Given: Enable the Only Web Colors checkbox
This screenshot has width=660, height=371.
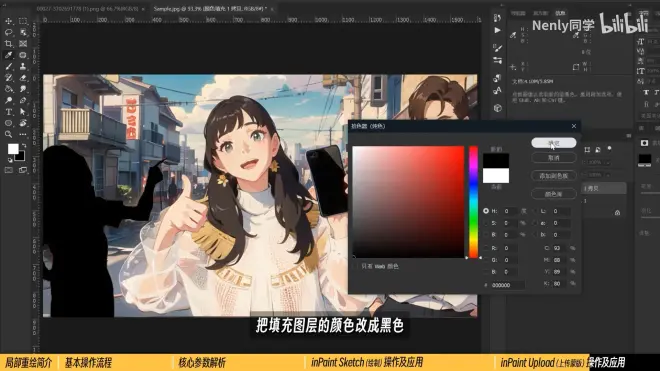Looking at the screenshot, I should (x=356, y=266).
